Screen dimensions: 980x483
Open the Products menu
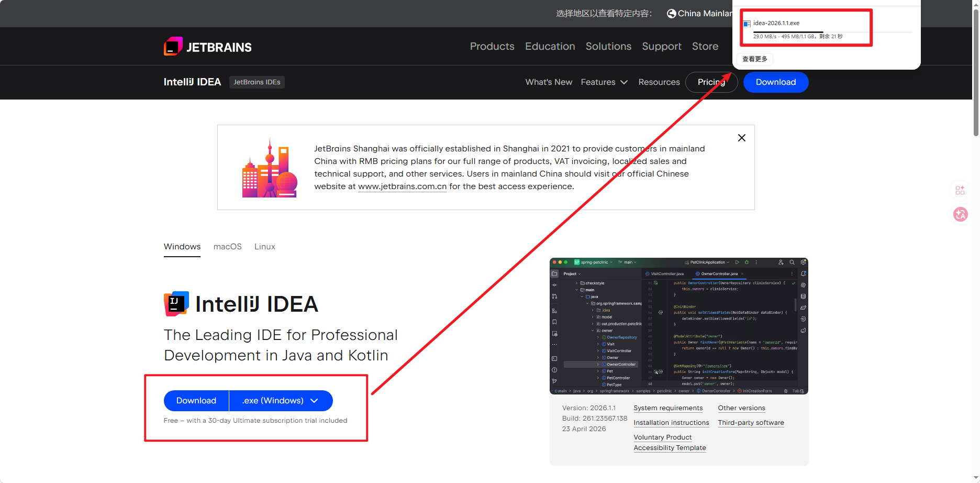(492, 46)
